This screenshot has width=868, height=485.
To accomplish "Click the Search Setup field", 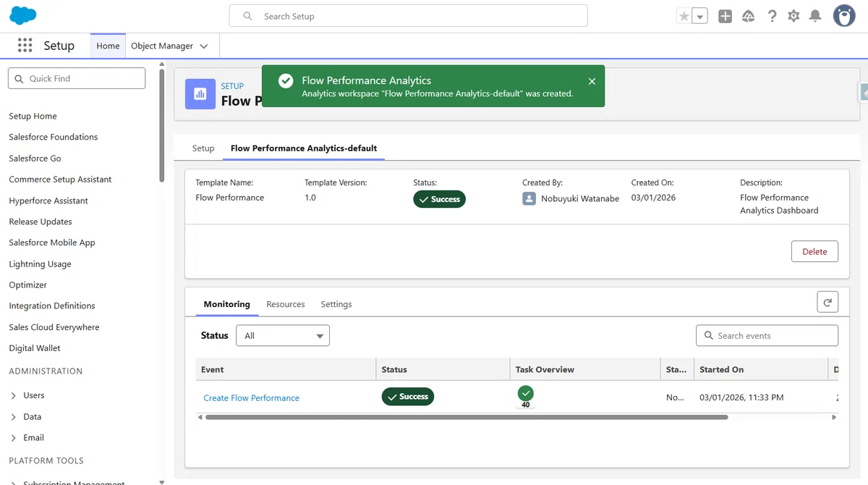I will [x=408, y=16].
